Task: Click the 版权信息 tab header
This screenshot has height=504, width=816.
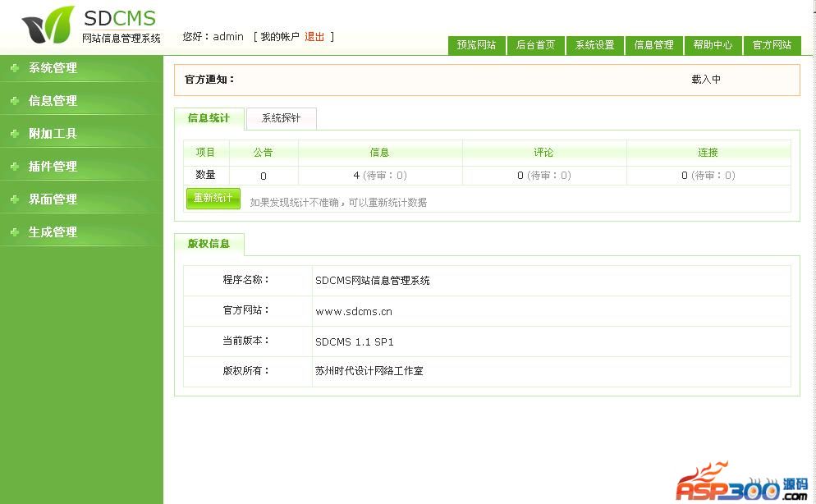Action: click(209, 244)
